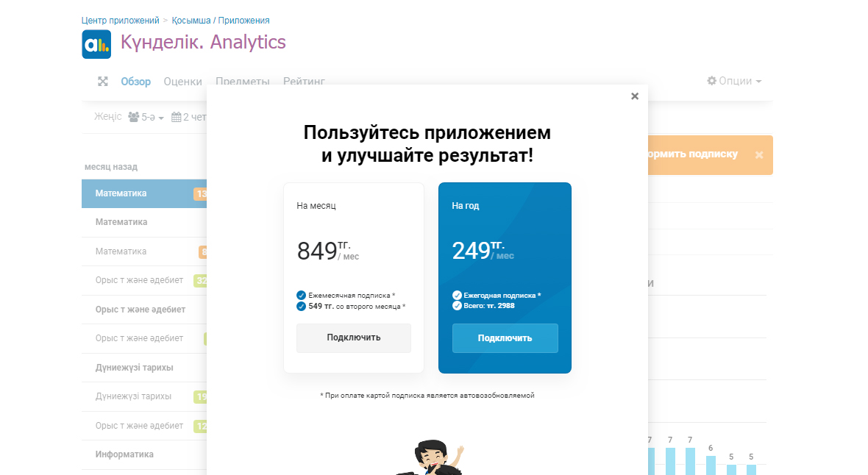
Task: Select the Рейтинг tab
Action: click(x=304, y=81)
